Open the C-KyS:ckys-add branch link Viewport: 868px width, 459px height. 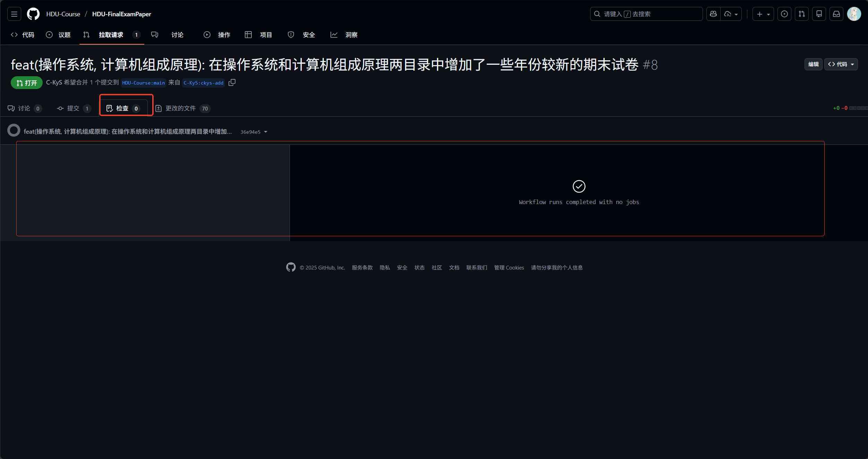click(204, 83)
